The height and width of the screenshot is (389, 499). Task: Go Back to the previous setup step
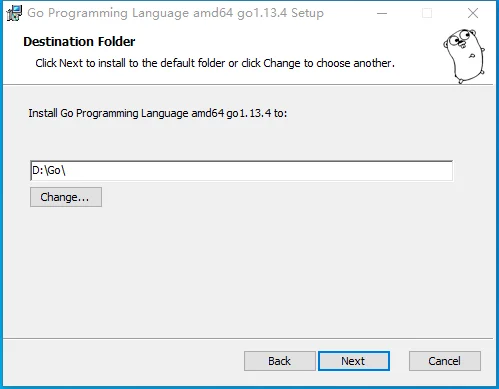(280, 361)
